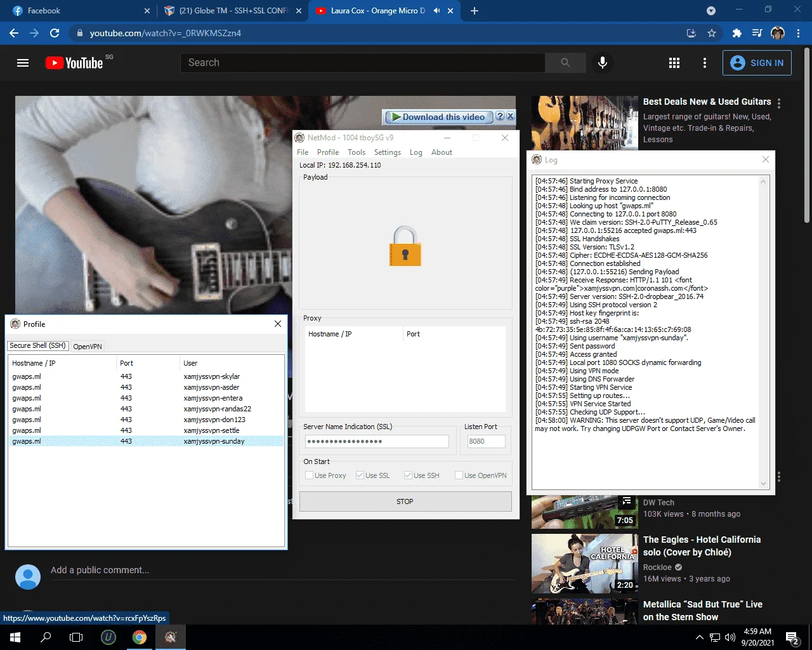The width and height of the screenshot is (812, 650).
Task: Click the padlock icon in NetMod Payload
Action: tap(405, 246)
